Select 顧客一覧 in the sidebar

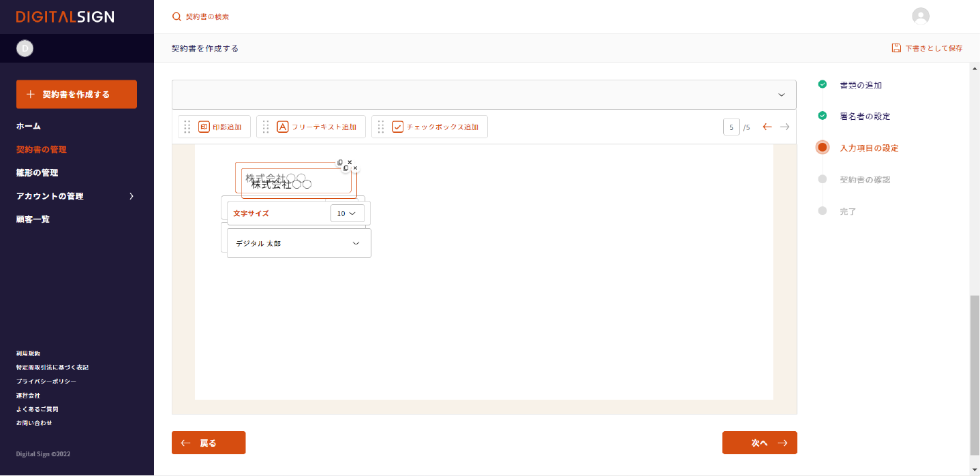[33, 219]
